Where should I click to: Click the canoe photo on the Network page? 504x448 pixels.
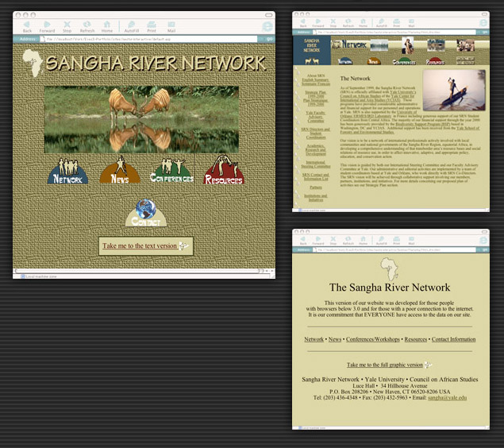click(x=454, y=91)
